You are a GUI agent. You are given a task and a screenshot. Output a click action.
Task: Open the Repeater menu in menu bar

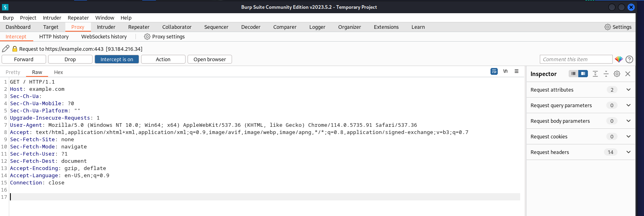coord(78,18)
